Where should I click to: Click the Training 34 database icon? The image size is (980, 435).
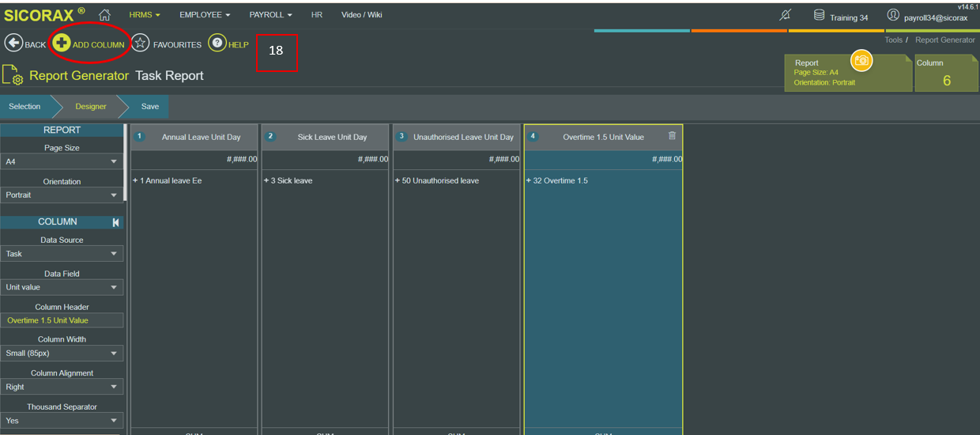[x=819, y=15]
